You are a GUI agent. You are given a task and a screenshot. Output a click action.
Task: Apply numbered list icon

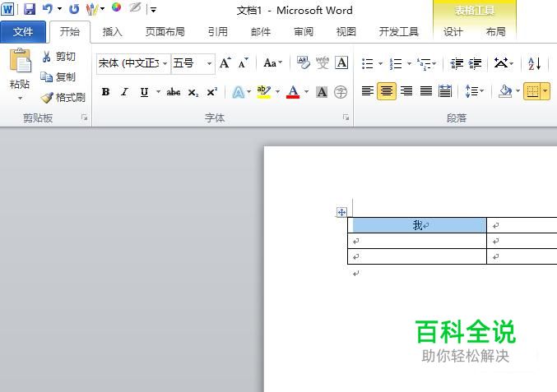pyautogui.click(x=396, y=64)
